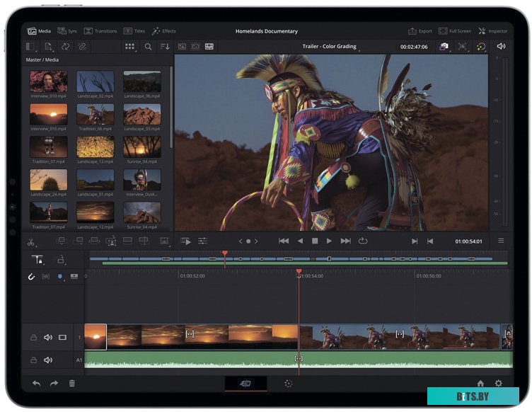Select source clip viewer mode

(182, 47)
